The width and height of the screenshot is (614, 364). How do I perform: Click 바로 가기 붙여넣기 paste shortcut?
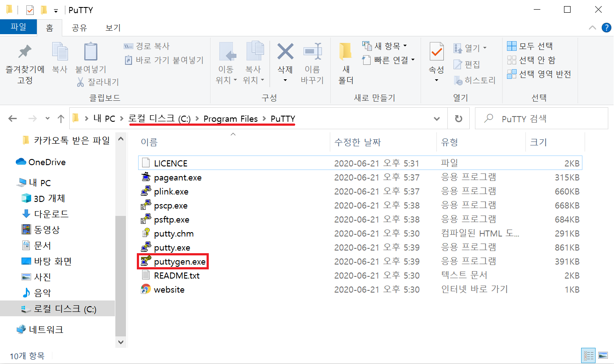coord(164,60)
